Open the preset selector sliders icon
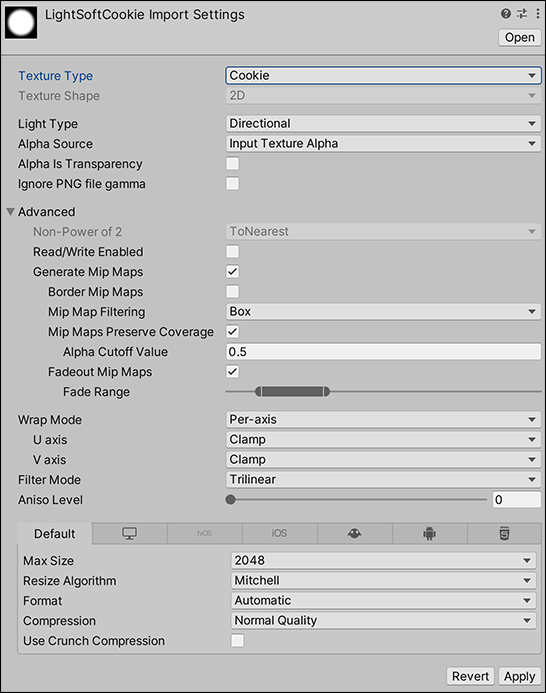Viewport: 546px width, 693px height. pyautogui.click(x=522, y=14)
